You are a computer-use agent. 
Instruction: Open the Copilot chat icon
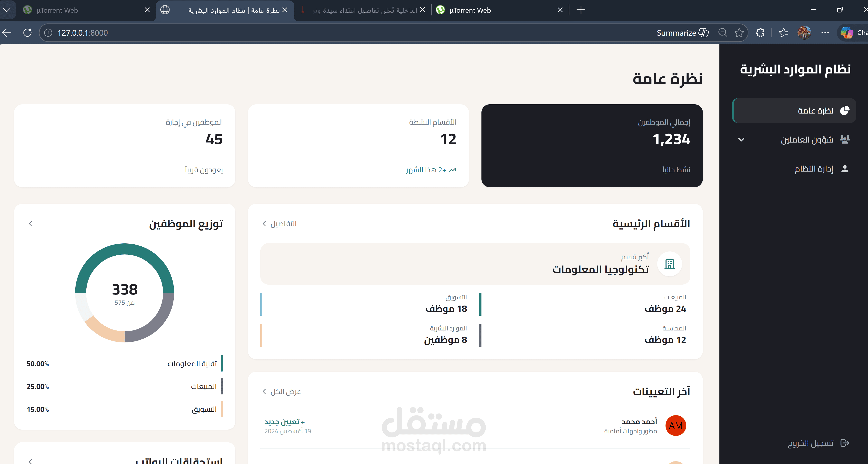[x=847, y=33]
